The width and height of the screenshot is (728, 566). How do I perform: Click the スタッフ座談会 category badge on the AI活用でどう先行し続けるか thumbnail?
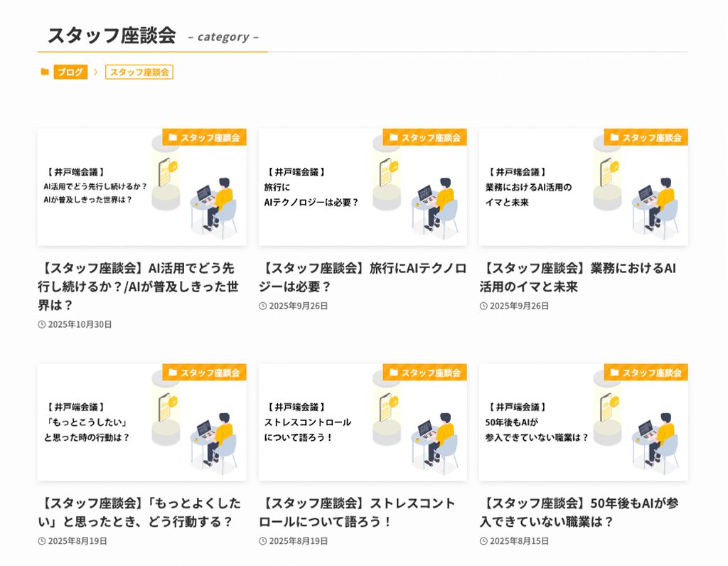(204, 137)
